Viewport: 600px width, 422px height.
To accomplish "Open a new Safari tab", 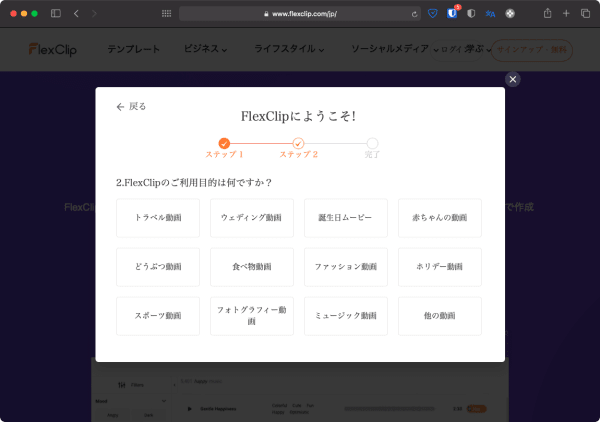I will point(566,13).
